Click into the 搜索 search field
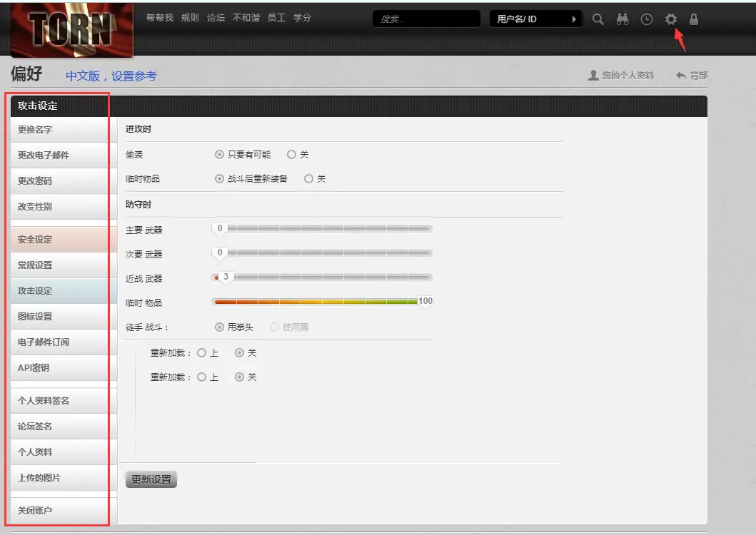Image resolution: width=756 pixels, height=535 pixels. click(x=426, y=19)
